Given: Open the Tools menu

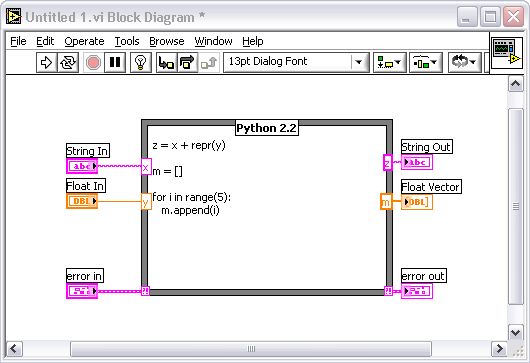Looking at the screenshot, I should pyautogui.click(x=127, y=41).
